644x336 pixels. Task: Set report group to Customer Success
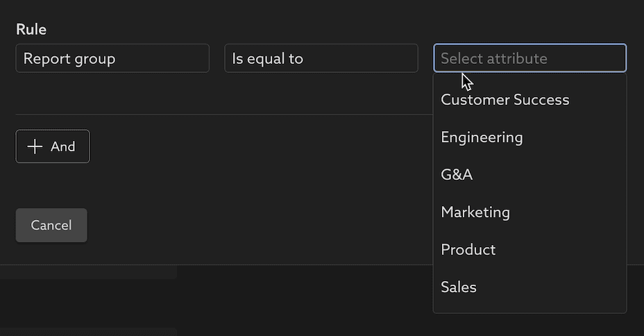pyautogui.click(x=505, y=100)
